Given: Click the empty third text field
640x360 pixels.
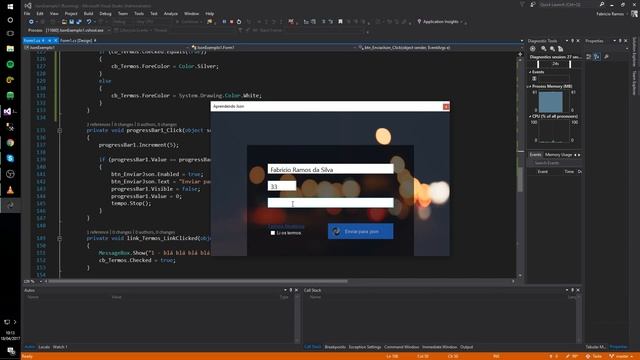Looking at the screenshot, I should click(331, 203).
